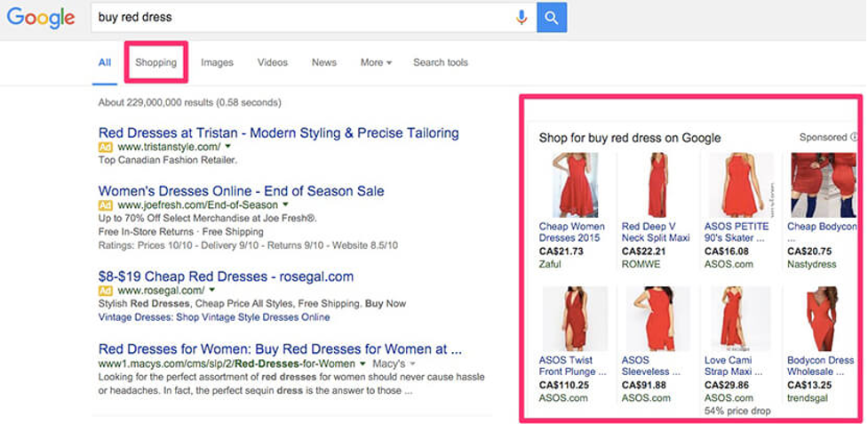Viewport: 868px width, 424px height.
Task: Open the Vintage Dresses sitelink
Action: pos(214,317)
